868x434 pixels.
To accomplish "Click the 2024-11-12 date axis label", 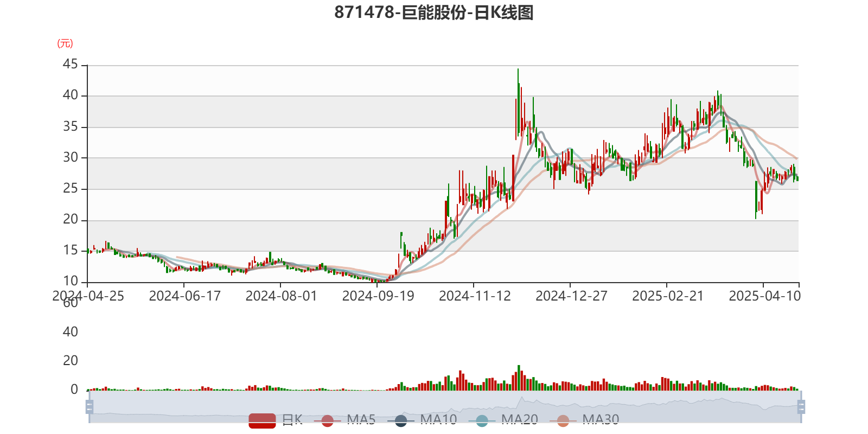I will point(475,296).
